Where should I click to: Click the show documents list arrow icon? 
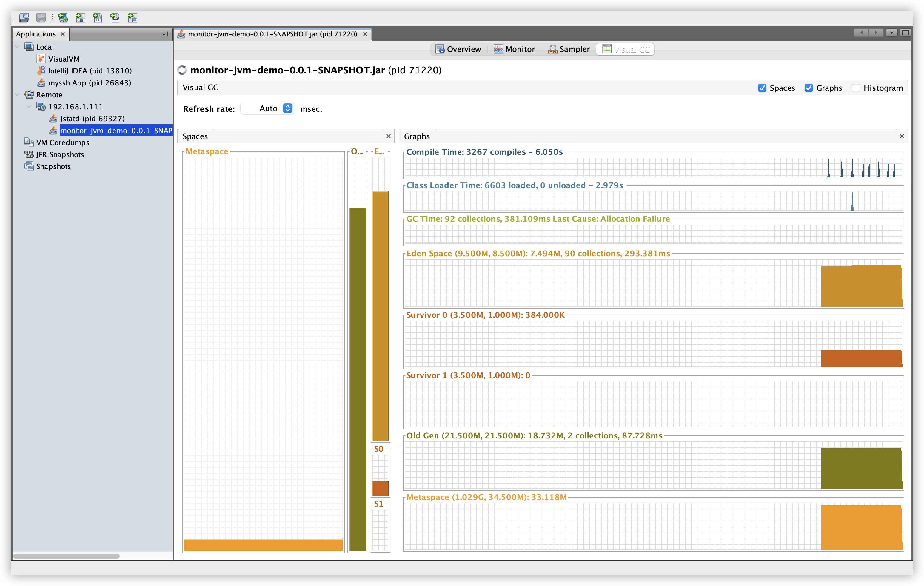891,33
